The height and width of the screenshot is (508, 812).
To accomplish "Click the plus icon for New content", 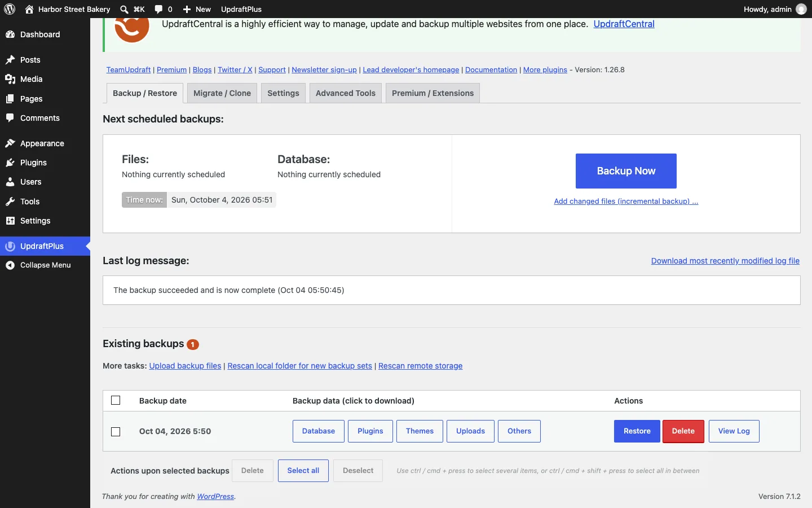I will (187, 9).
